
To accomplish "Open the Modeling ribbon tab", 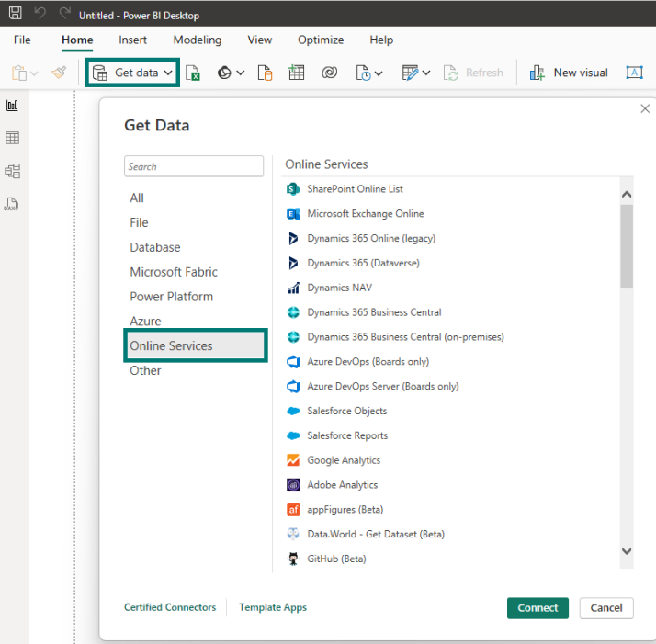I will click(x=198, y=40).
